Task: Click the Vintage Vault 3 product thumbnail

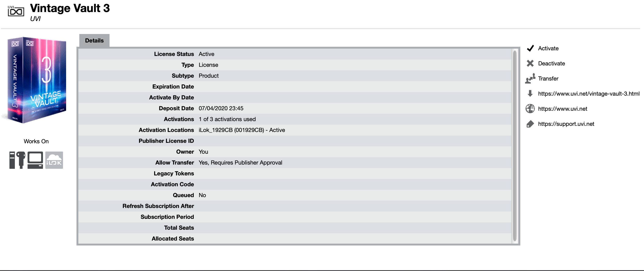Action: (37, 80)
